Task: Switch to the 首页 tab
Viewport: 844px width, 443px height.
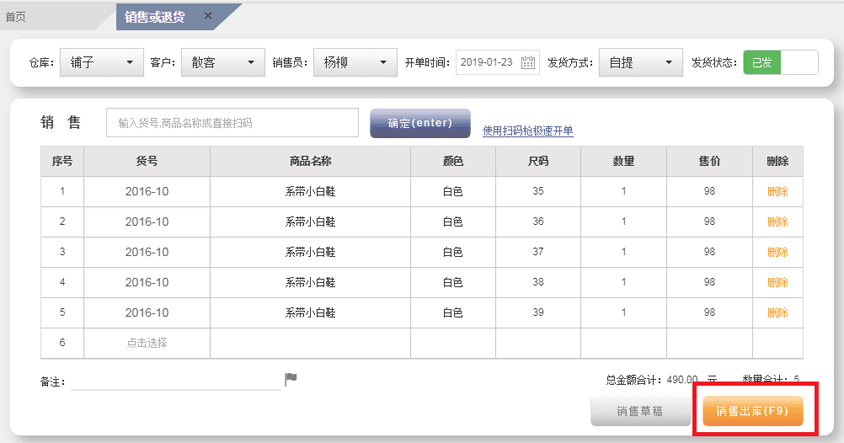Action: (16, 17)
